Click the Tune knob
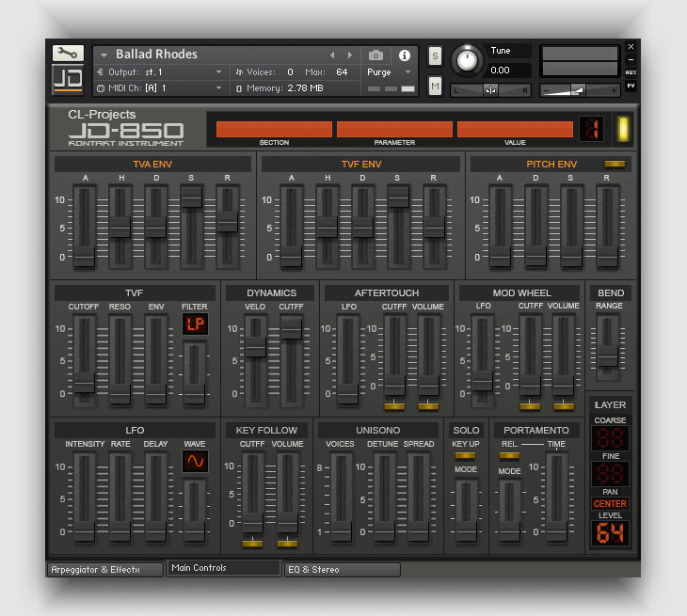 pyautogui.click(x=467, y=60)
